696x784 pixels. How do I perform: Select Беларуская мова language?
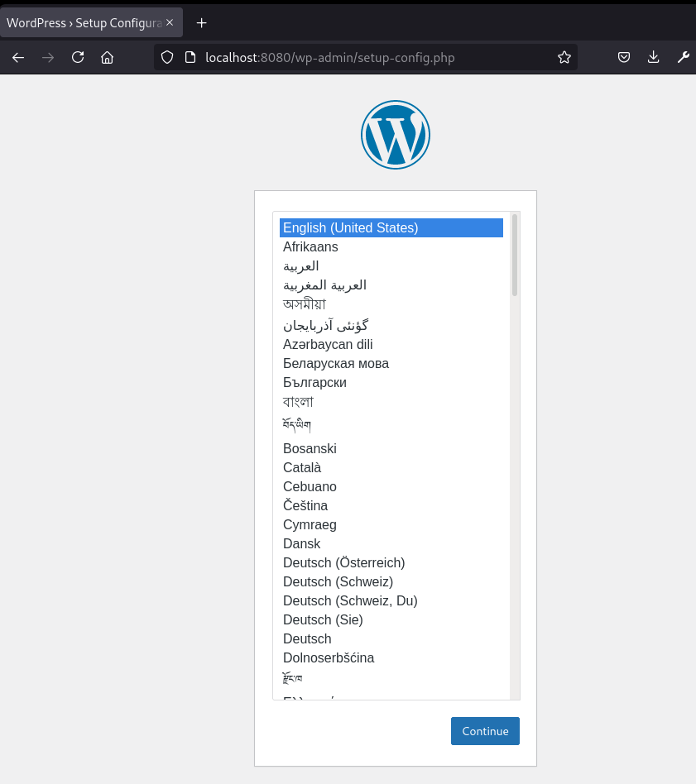[x=391, y=364]
